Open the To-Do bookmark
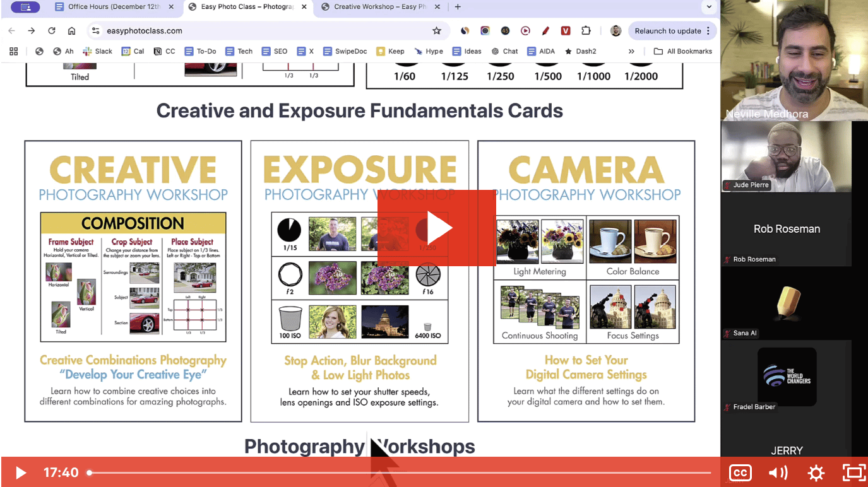868x487 pixels. pos(200,51)
